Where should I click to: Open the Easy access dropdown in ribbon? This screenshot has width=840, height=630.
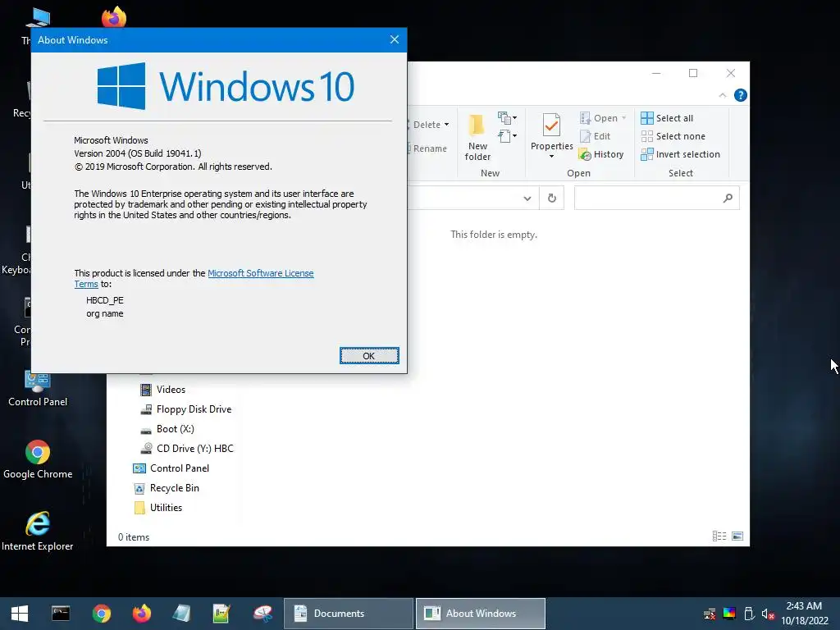pyautogui.click(x=507, y=136)
